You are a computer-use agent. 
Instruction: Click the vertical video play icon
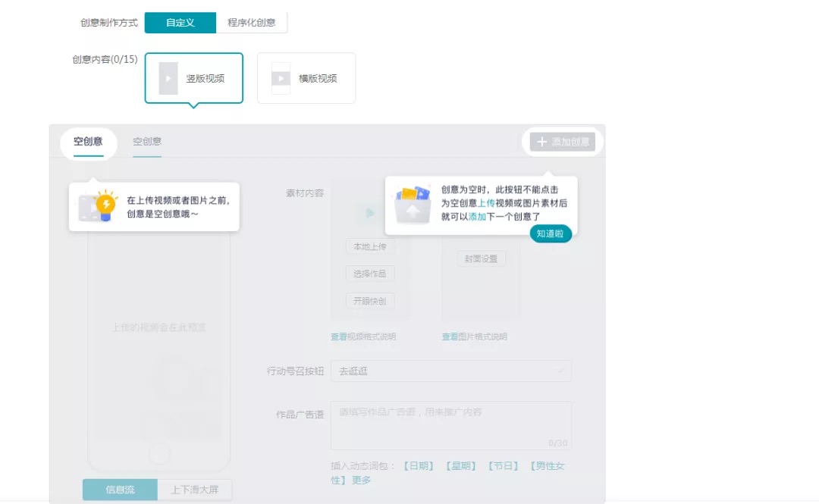[168, 78]
